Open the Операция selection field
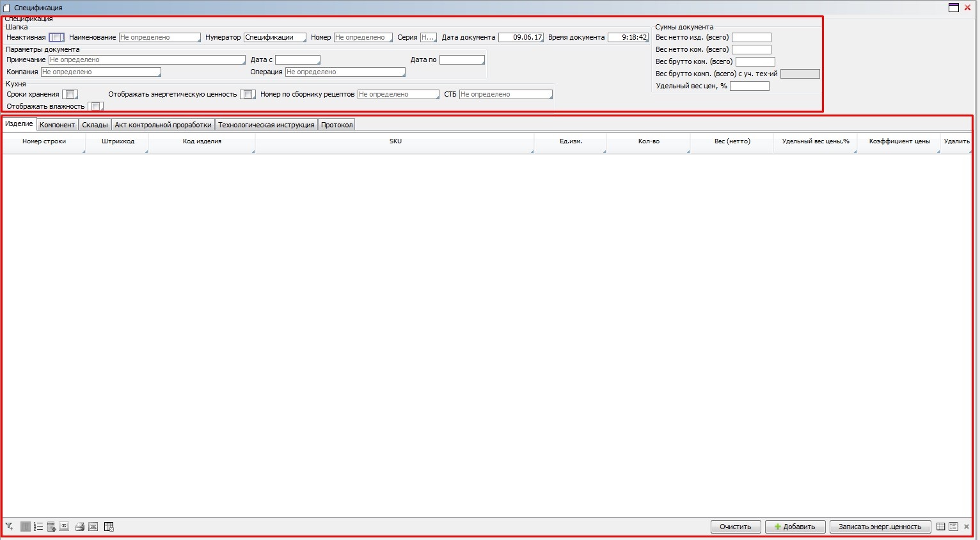This screenshot has height=540, width=980. pyautogui.click(x=345, y=72)
